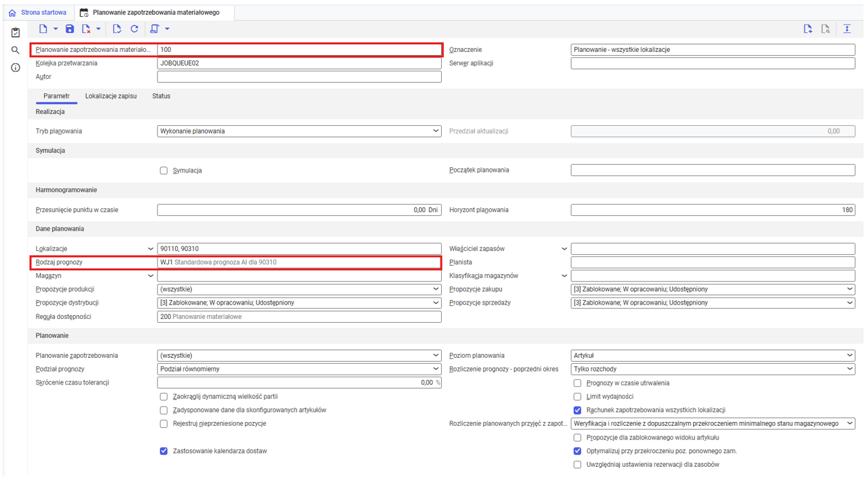Click the document search icon at toolbar right
Viewport: 868px width, 481px height.
click(825, 29)
